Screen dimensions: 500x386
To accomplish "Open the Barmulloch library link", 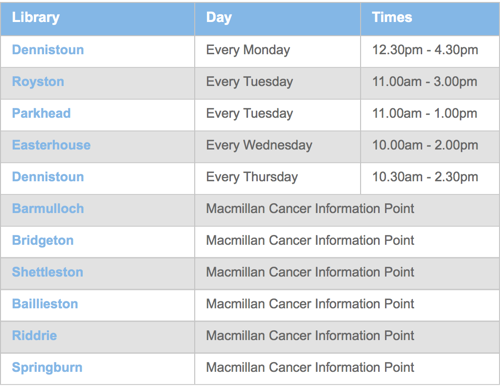I will [x=48, y=209].
